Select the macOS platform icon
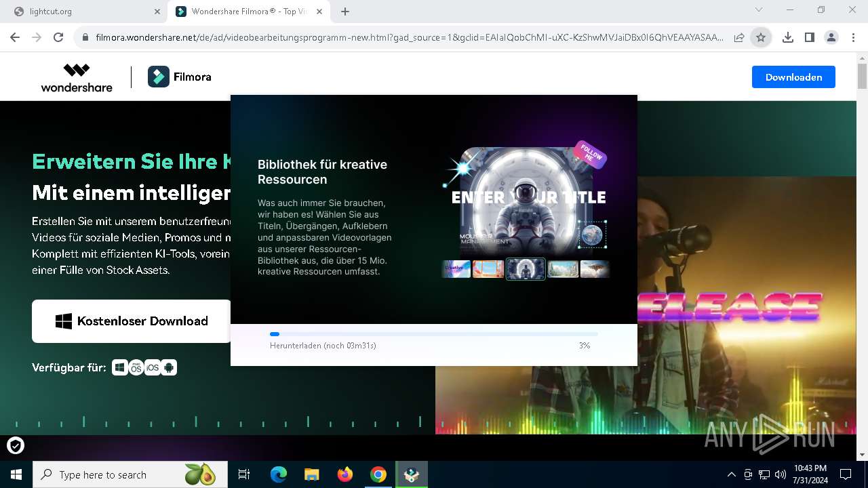Image resolution: width=868 pixels, height=488 pixels. tap(136, 367)
